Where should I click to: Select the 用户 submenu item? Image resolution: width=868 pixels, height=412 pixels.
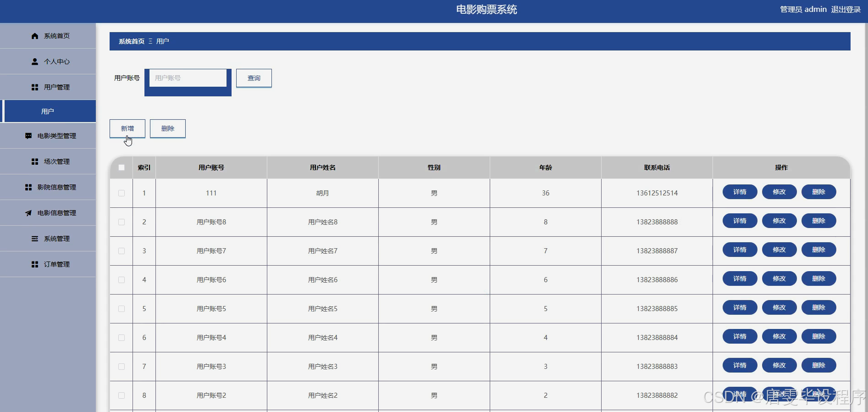pyautogui.click(x=48, y=111)
